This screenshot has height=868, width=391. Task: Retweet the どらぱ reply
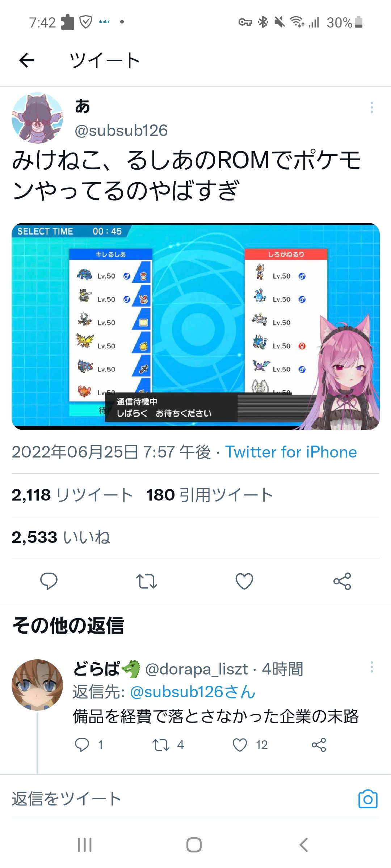(160, 745)
